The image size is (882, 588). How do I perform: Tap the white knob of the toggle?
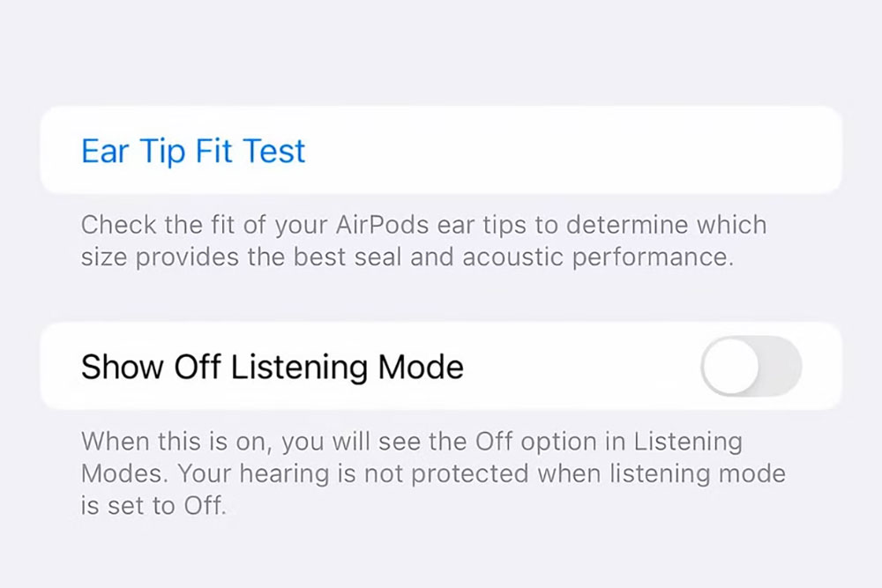[730, 366]
